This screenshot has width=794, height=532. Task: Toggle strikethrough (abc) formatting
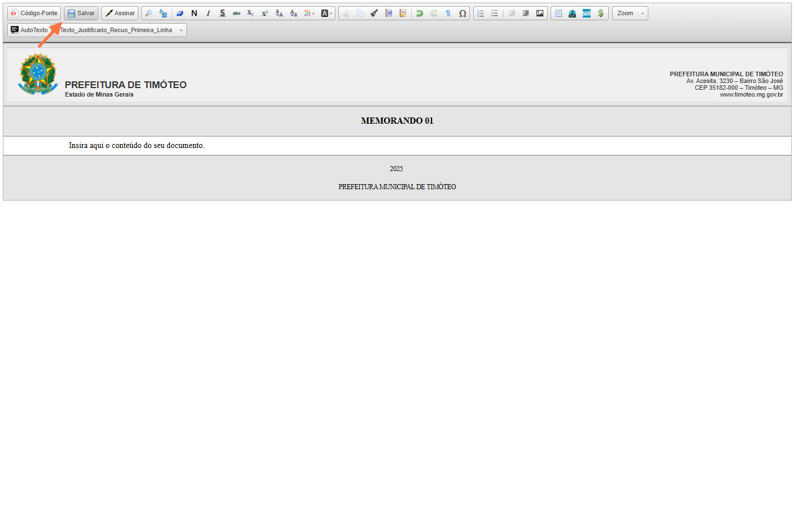click(x=237, y=13)
